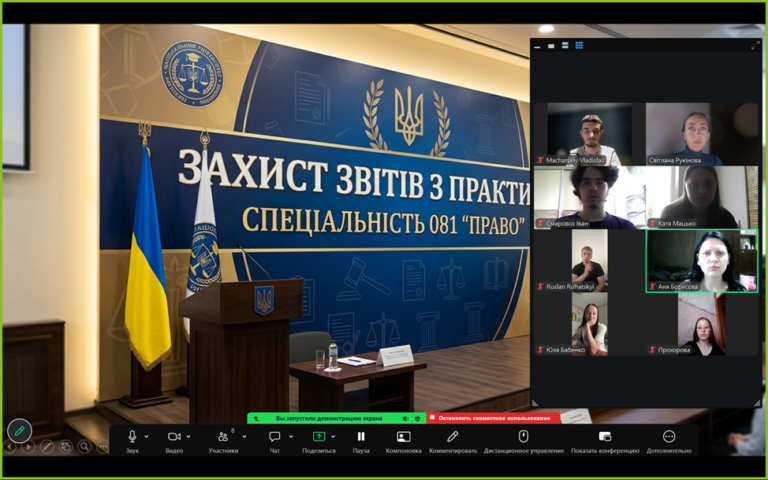Open video options arrow beside Видео
The height and width of the screenshot is (480, 768).
pos(189,436)
